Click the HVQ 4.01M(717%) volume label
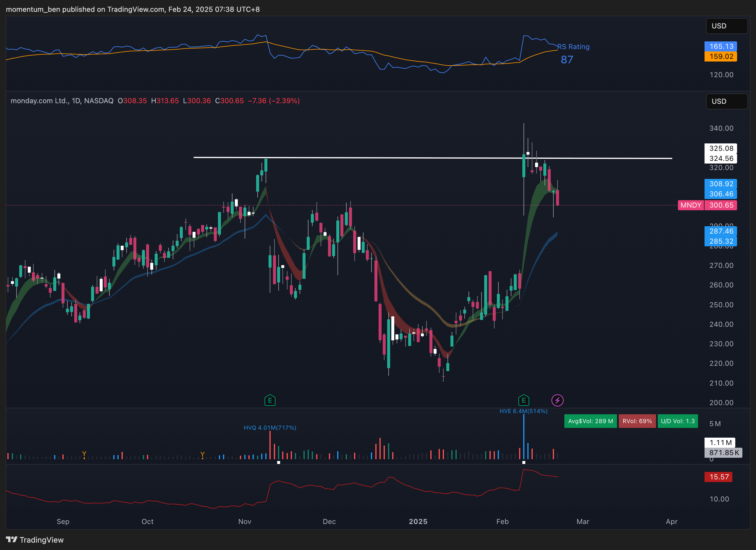Screen dimensions: 756x550 [x=270, y=428]
